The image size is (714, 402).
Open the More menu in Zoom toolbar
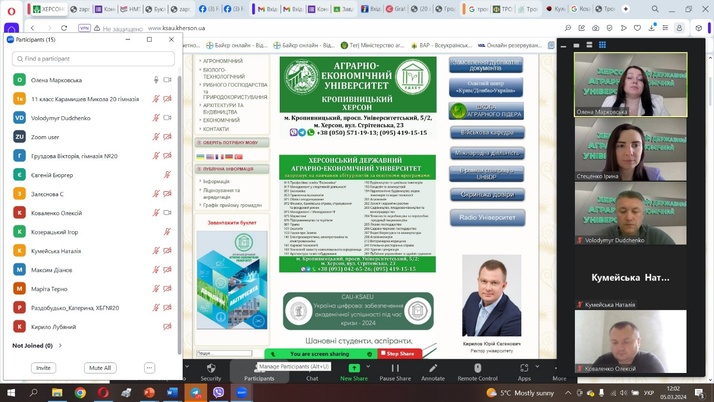(x=559, y=373)
